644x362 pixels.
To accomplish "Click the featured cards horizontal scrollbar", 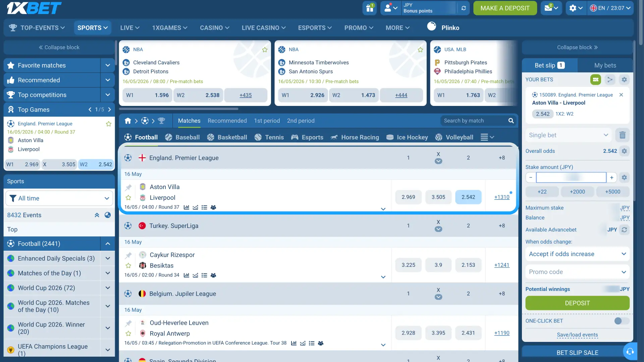I will click(x=179, y=109).
